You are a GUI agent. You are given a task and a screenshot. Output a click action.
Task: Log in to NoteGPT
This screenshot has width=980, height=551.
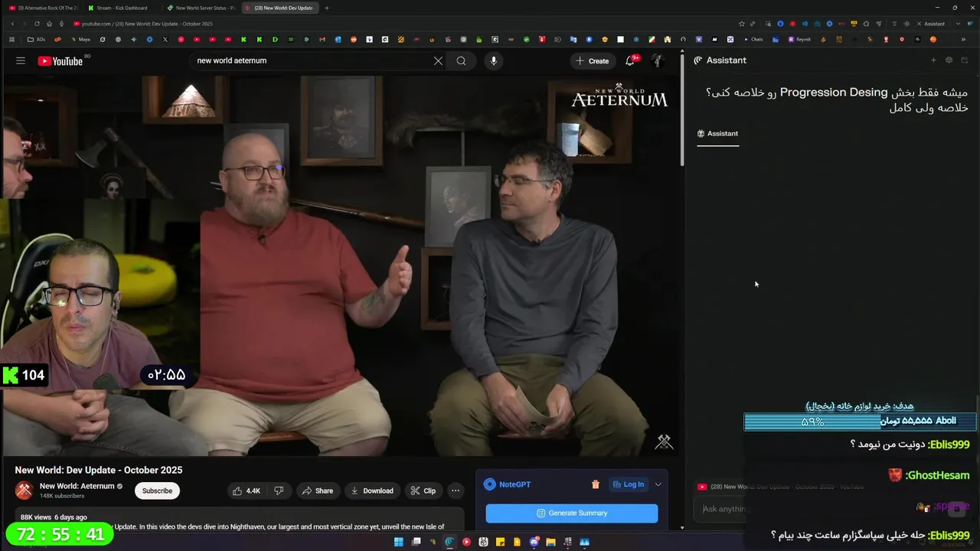(628, 484)
